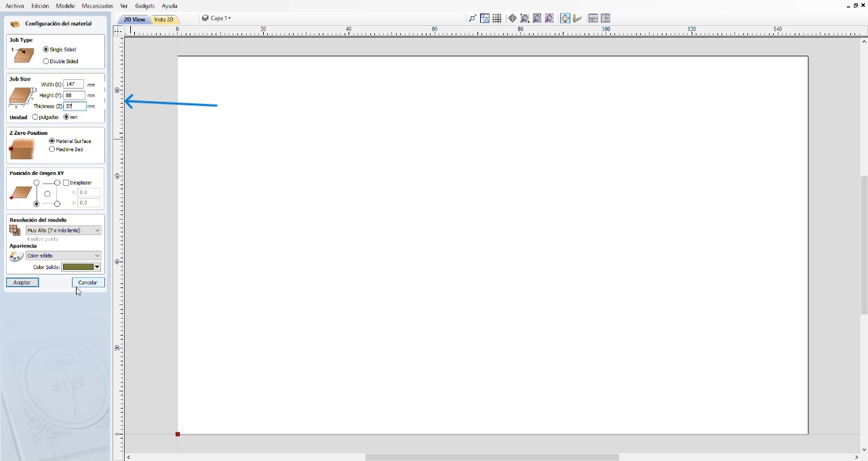The width and height of the screenshot is (868, 461).
Task: Click the ruler origin corner icon
Action: pos(119,31)
